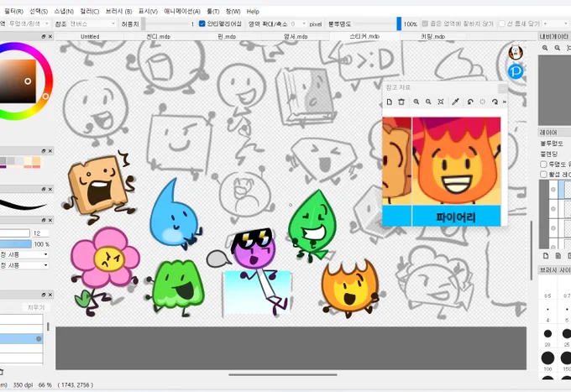Click the hue ring of the color wheel
The image size is (571, 392).
coord(46,96)
